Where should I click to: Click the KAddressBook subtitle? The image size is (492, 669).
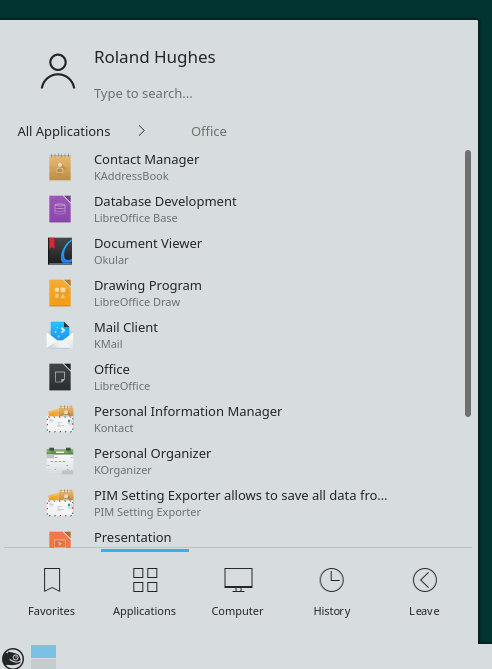point(131,176)
